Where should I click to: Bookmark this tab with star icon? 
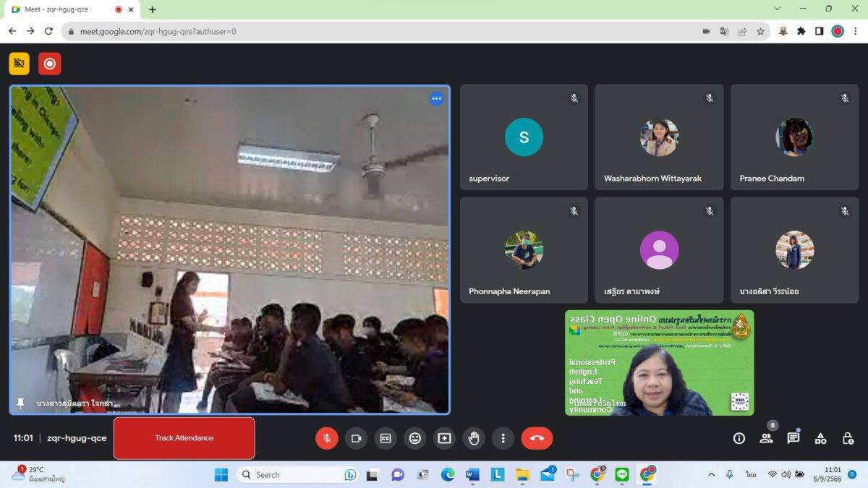tap(760, 31)
